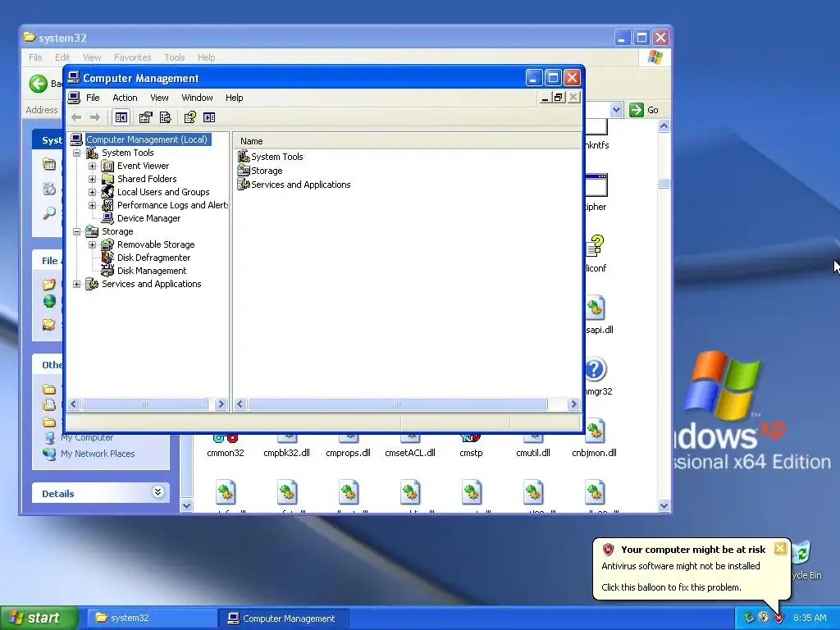Open the Window menu
The image size is (840, 630).
click(197, 98)
